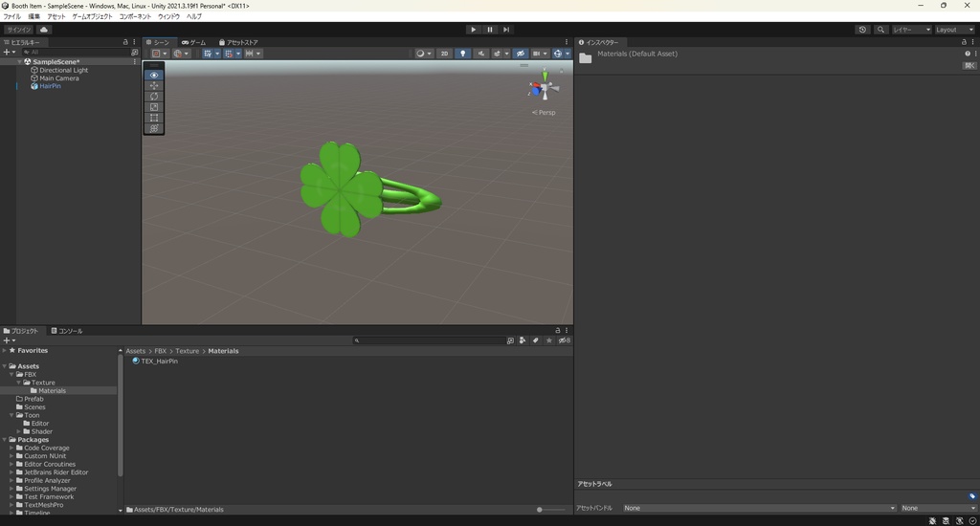Viewport: 980px width, 526px height.
Task: Collapse the SampleScene hierarchy arrow
Action: 19,62
